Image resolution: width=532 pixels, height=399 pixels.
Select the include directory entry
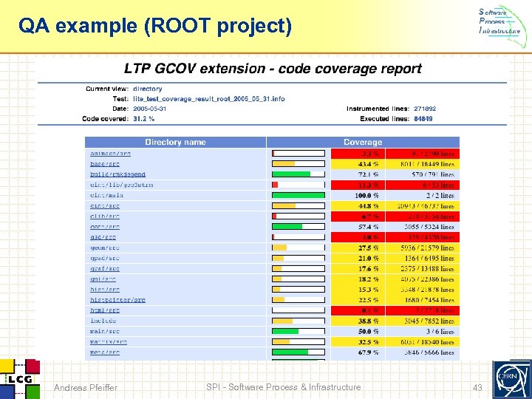pyautogui.click(x=103, y=321)
